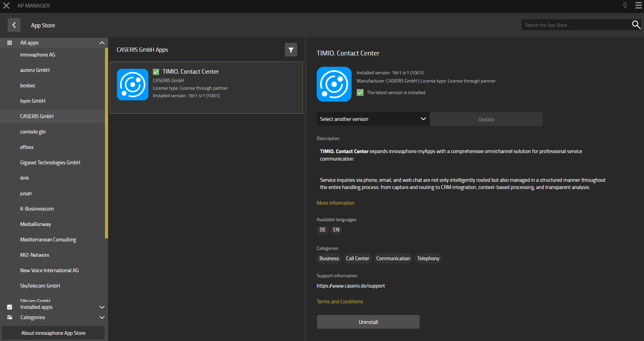Viewport: 644px width, 341px height.
Task: Click the CASERIS GmbH Apps heading
Action: pos(142,50)
